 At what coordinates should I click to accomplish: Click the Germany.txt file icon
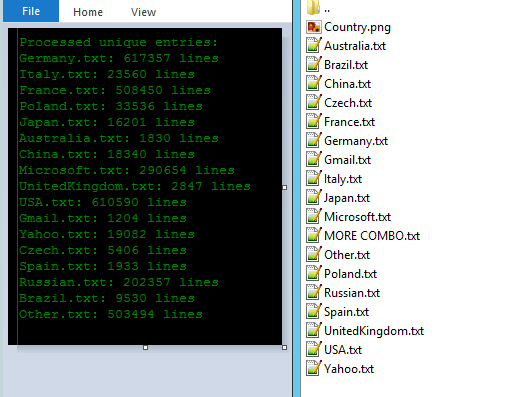click(313, 141)
